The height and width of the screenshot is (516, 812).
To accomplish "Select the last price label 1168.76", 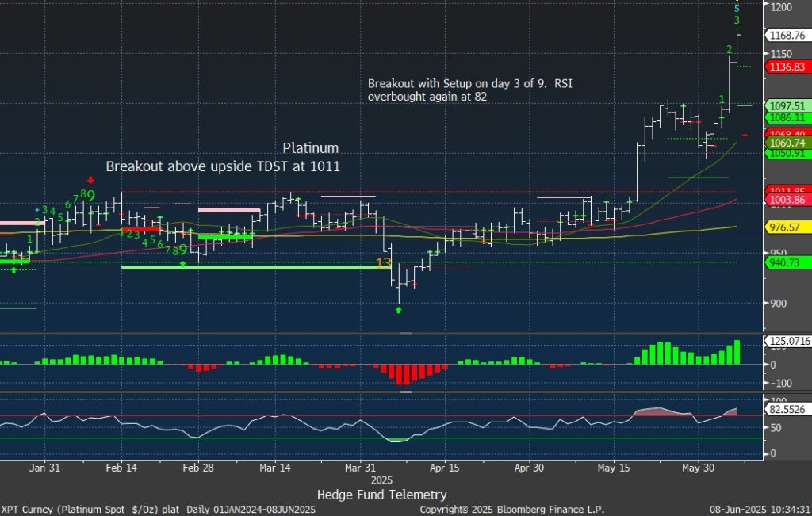I will (x=787, y=35).
